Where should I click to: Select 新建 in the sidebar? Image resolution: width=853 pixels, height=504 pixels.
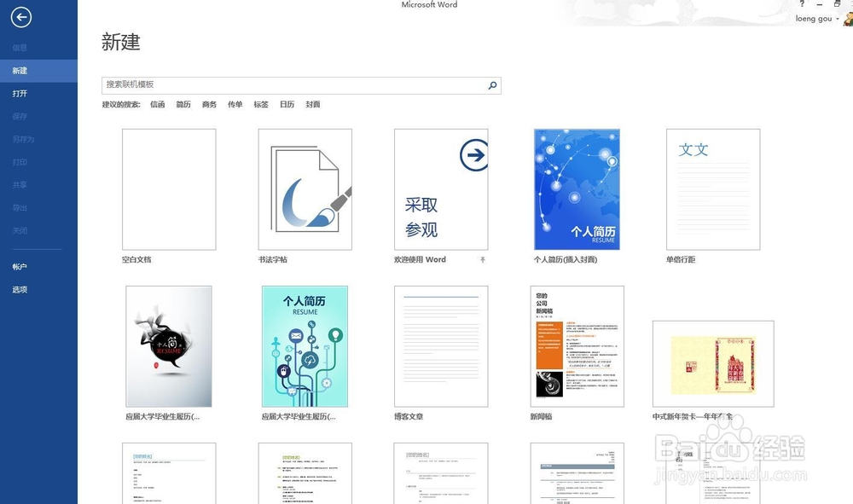coord(38,71)
